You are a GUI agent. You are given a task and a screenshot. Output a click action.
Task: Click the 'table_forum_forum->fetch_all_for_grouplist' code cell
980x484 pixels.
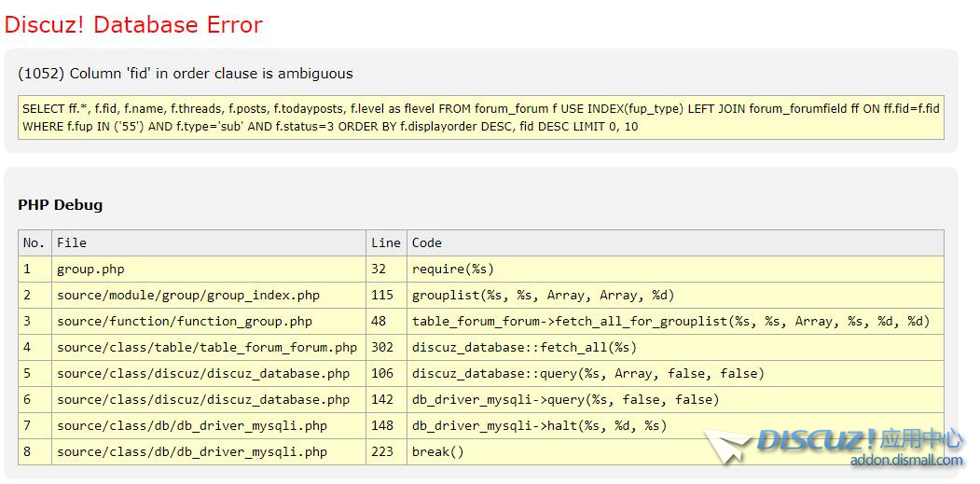pyautogui.click(x=675, y=322)
